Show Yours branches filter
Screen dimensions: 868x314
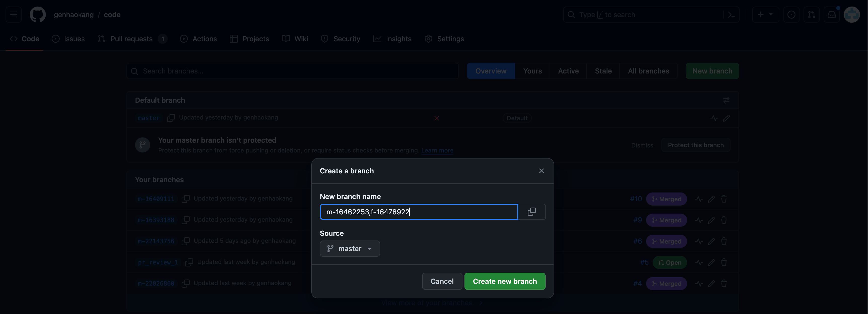pos(532,71)
